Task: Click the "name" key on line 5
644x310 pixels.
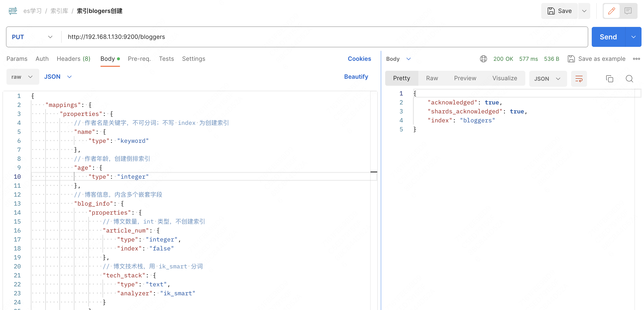Action: click(85, 132)
